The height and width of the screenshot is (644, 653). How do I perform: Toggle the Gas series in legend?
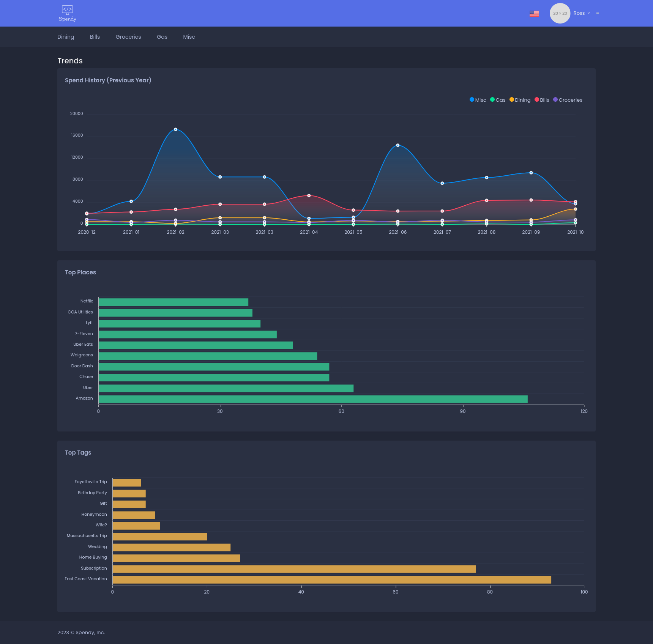click(498, 100)
